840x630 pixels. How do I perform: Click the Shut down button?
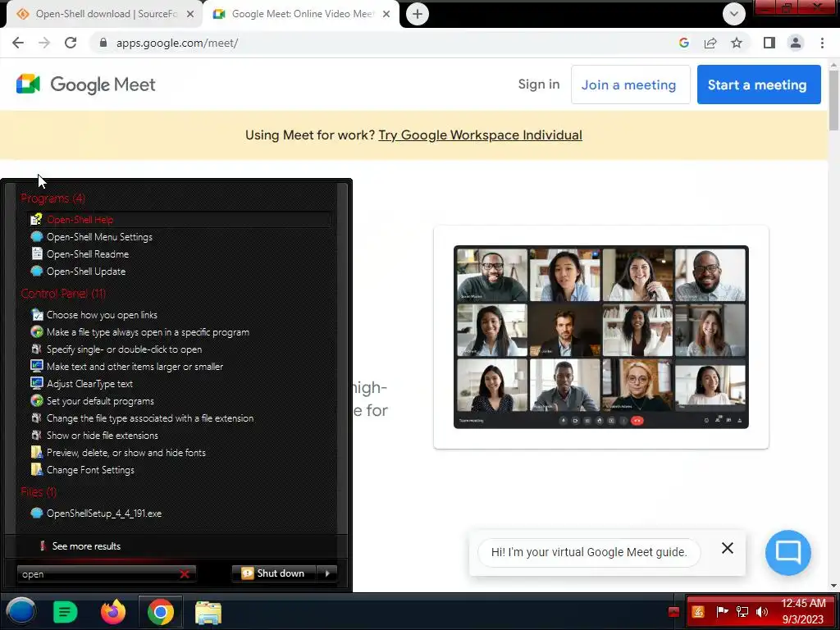[x=274, y=573]
